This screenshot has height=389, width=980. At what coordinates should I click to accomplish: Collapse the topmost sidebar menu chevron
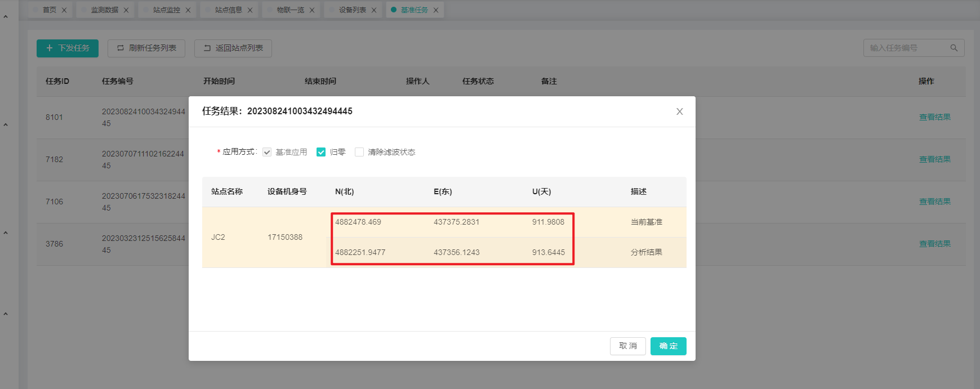point(6,17)
